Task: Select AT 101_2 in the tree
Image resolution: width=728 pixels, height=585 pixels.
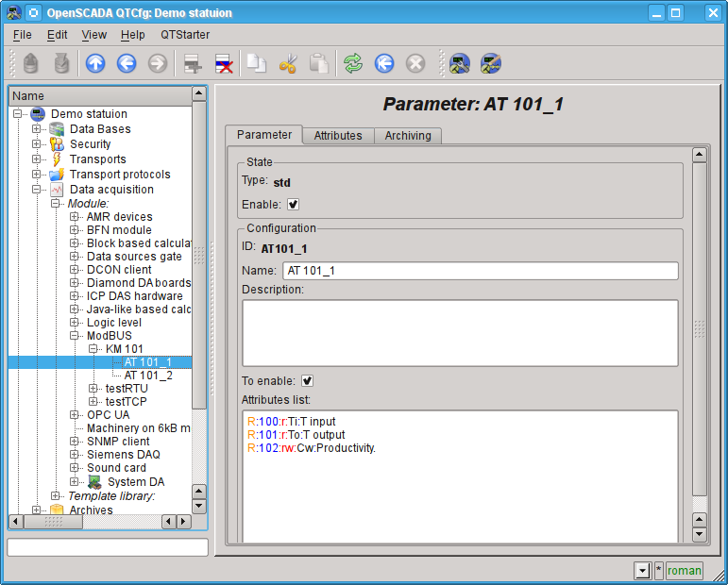Action: pos(148,376)
